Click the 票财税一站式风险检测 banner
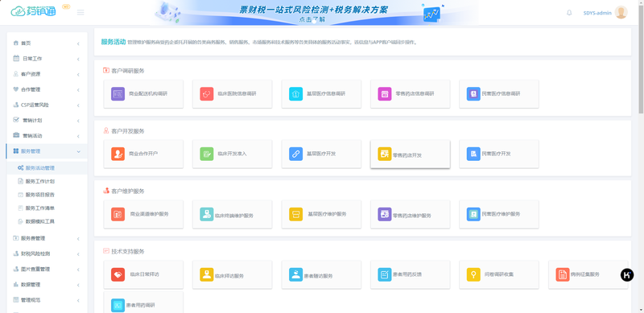Viewport: 644px width, 313px height. pyautogui.click(x=314, y=12)
